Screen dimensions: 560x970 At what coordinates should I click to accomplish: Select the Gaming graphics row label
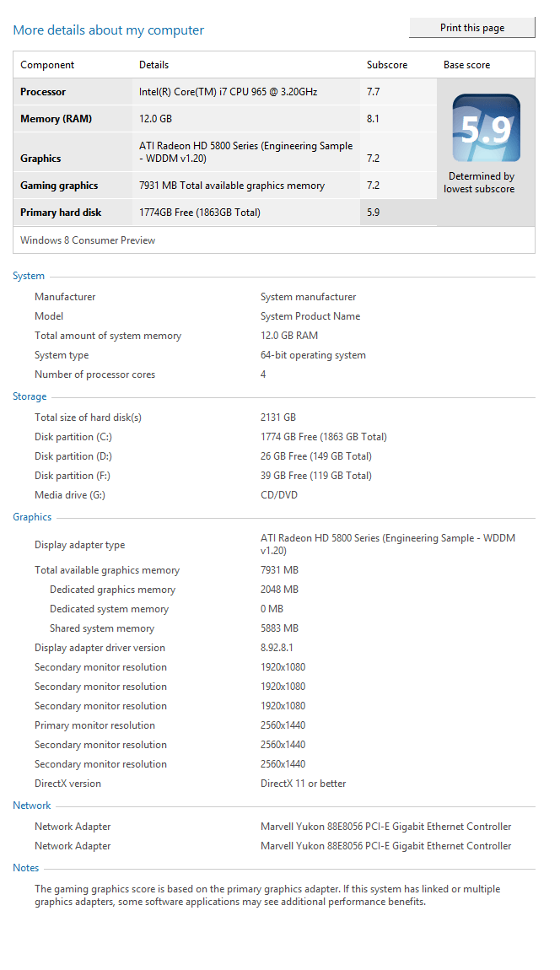(59, 186)
